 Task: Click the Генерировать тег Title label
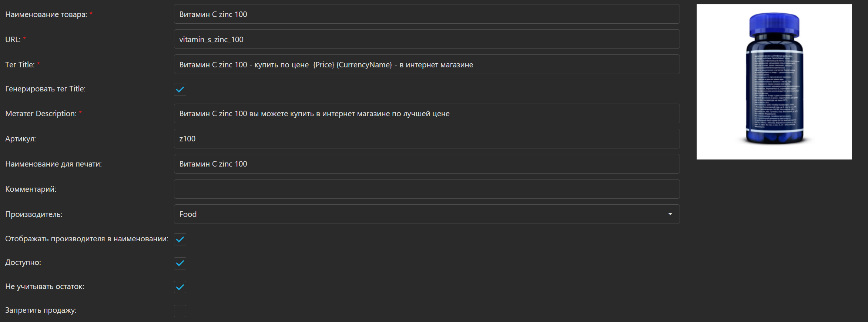coord(45,89)
